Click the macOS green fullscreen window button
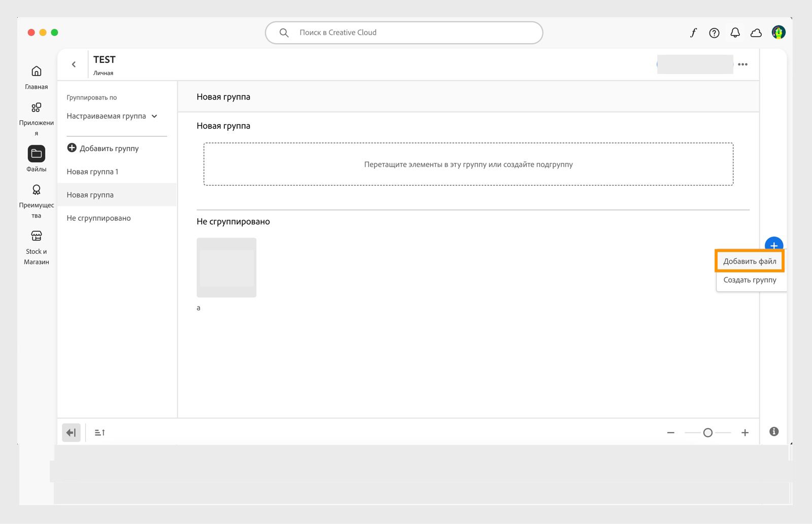812x524 pixels. (55, 32)
